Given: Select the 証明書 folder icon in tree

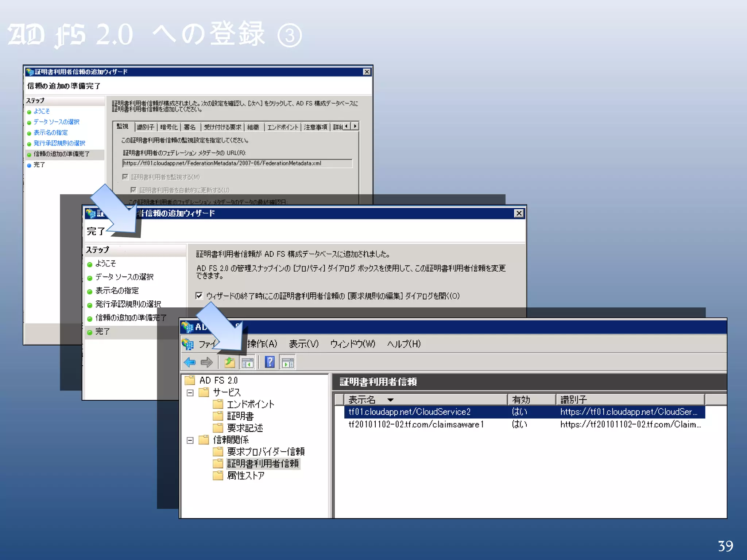Looking at the screenshot, I should 218,416.
